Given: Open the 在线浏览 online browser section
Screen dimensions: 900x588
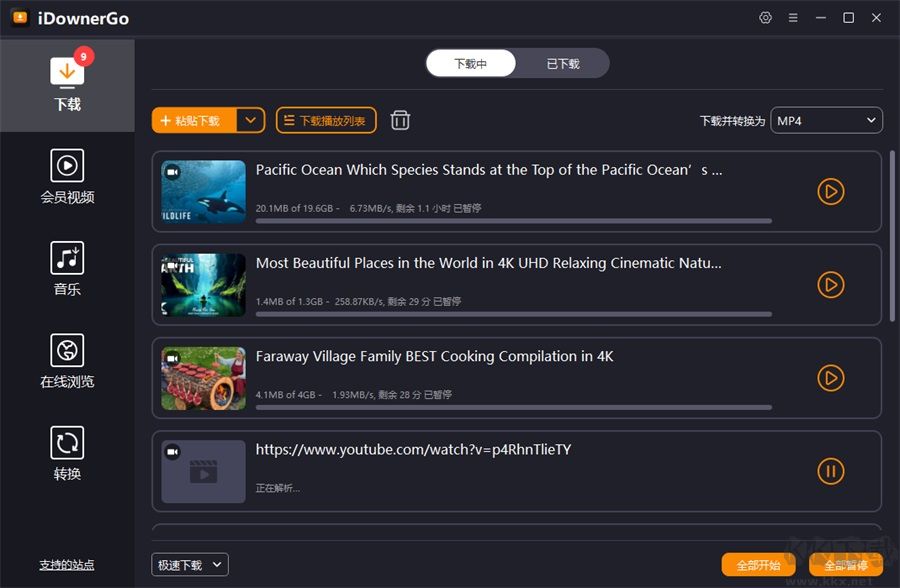Looking at the screenshot, I should click(x=67, y=361).
